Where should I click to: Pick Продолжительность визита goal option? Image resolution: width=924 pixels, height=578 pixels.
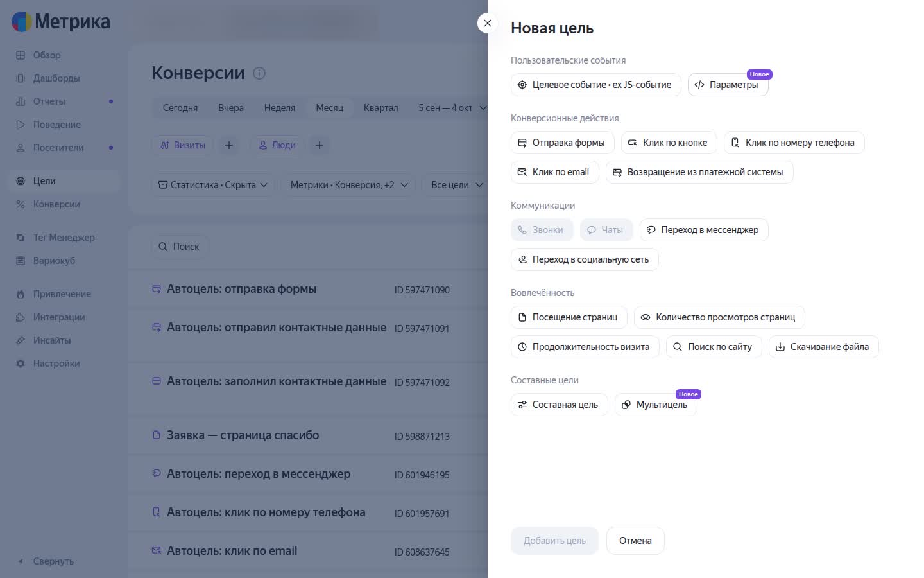(585, 347)
